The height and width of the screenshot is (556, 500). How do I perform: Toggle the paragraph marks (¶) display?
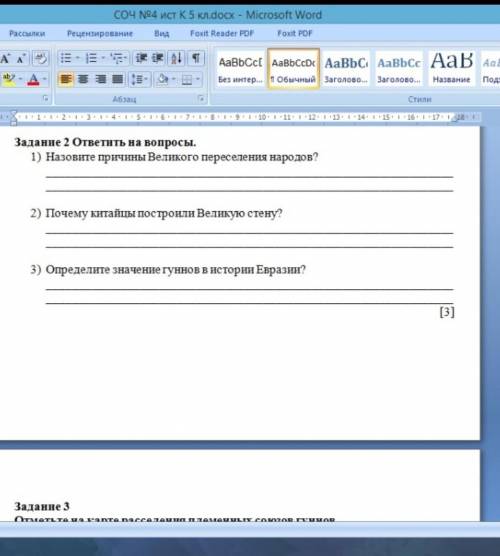point(196,58)
